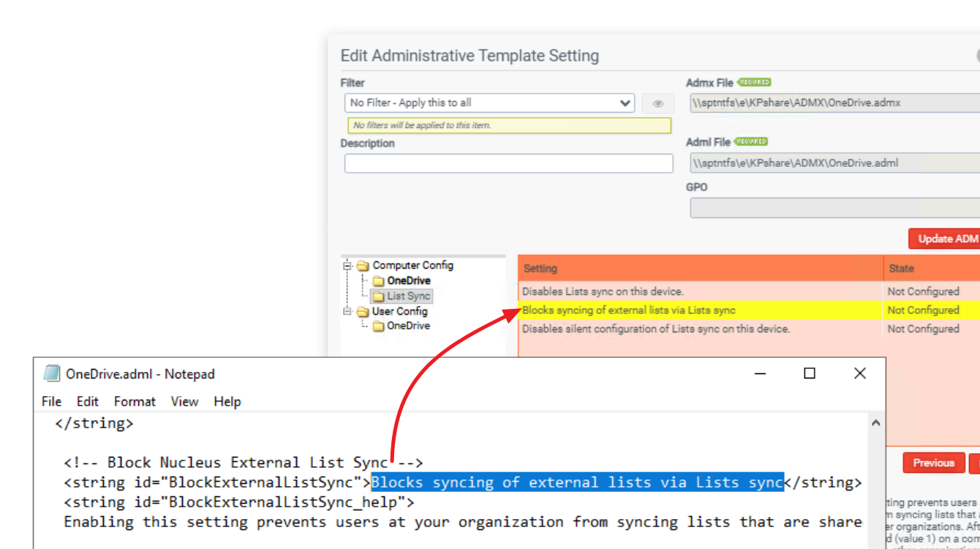
Task: Click the red Update ADM button
Action: tap(945, 239)
